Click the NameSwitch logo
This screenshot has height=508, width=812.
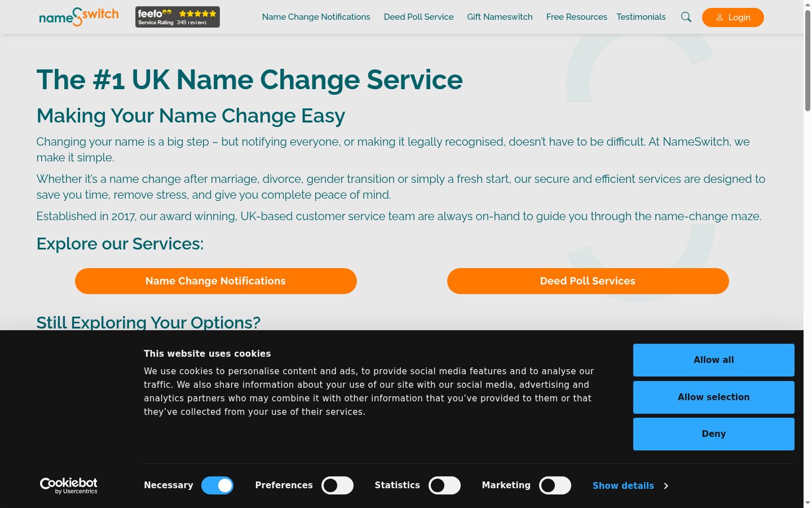tap(79, 17)
